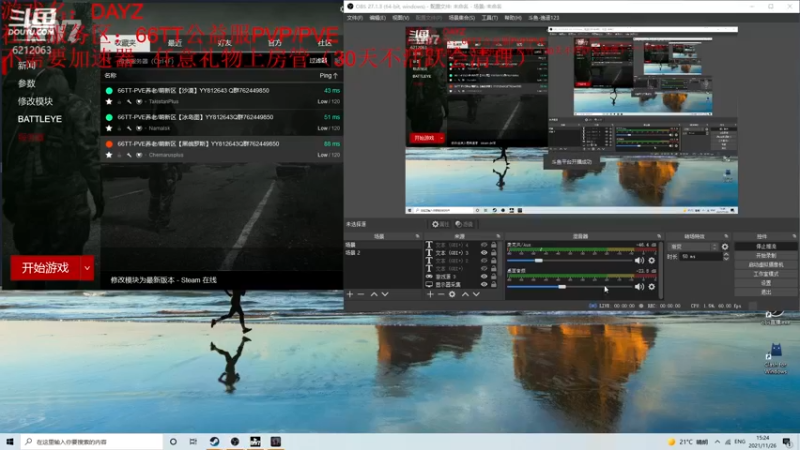Open source properties gear in OBS Sources toolbar
This screenshot has height=450, width=800.
453,294
